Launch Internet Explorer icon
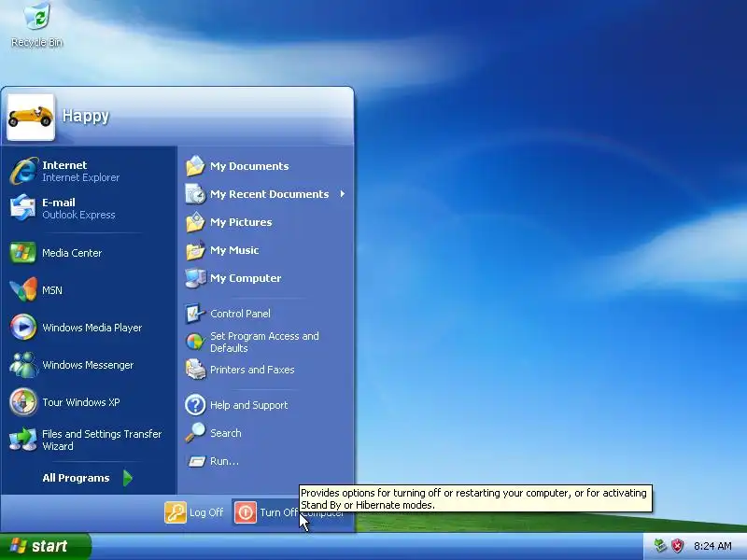This screenshot has height=560, width=747. [x=23, y=171]
